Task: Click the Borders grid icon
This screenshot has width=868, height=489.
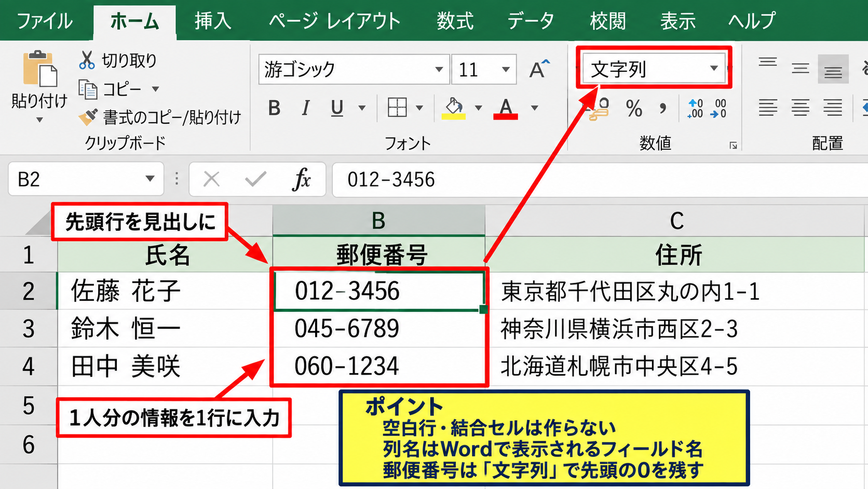Action: [x=397, y=108]
